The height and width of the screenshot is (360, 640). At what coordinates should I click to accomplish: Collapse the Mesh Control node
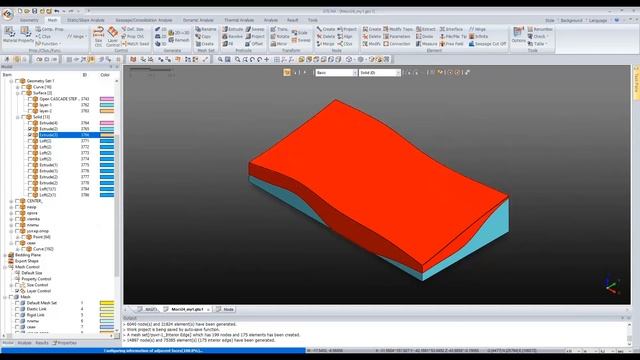5,267
